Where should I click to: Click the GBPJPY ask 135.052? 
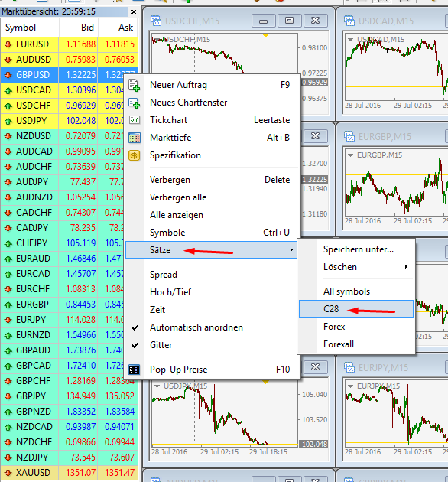(x=119, y=396)
